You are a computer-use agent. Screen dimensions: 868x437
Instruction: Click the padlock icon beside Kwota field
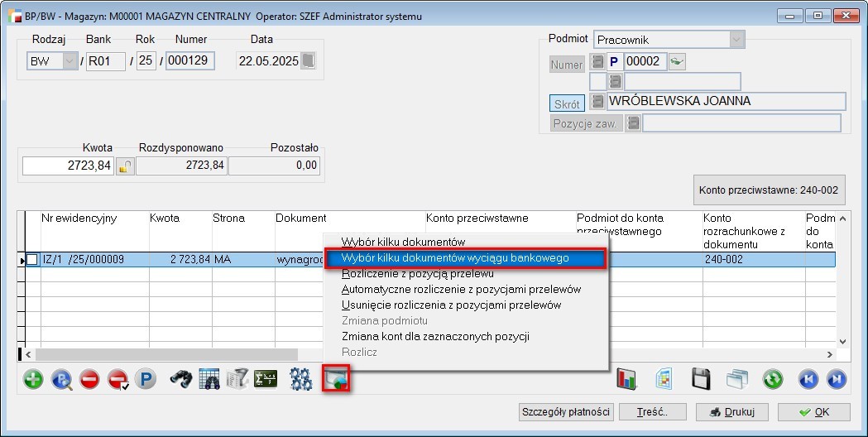coord(125,166)
